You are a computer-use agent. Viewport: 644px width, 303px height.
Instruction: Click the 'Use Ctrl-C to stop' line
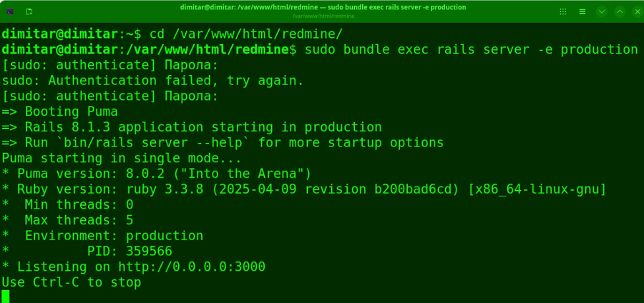tap(72, 282)
